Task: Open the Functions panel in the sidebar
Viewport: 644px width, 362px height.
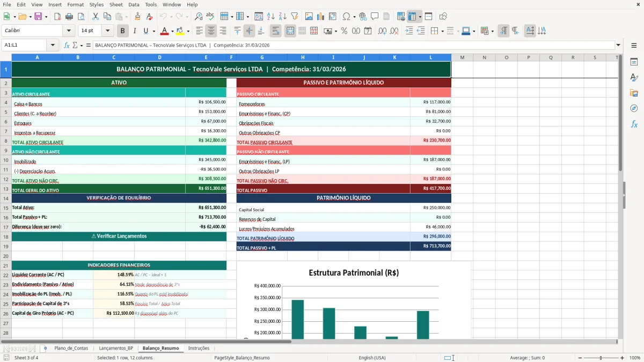Action: click(634, 124)
